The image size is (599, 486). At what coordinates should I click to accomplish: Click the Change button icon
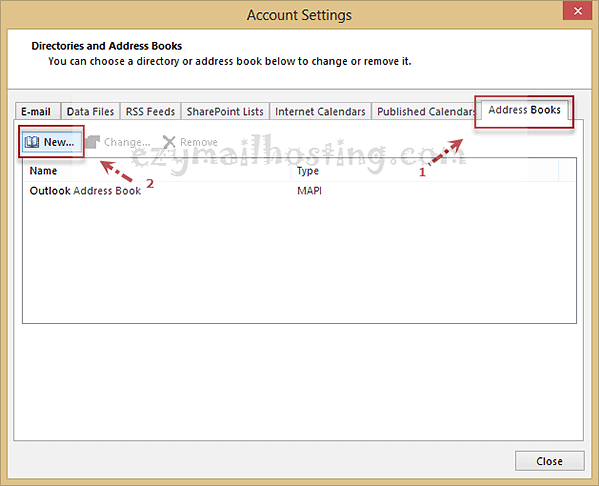point(92,142)
